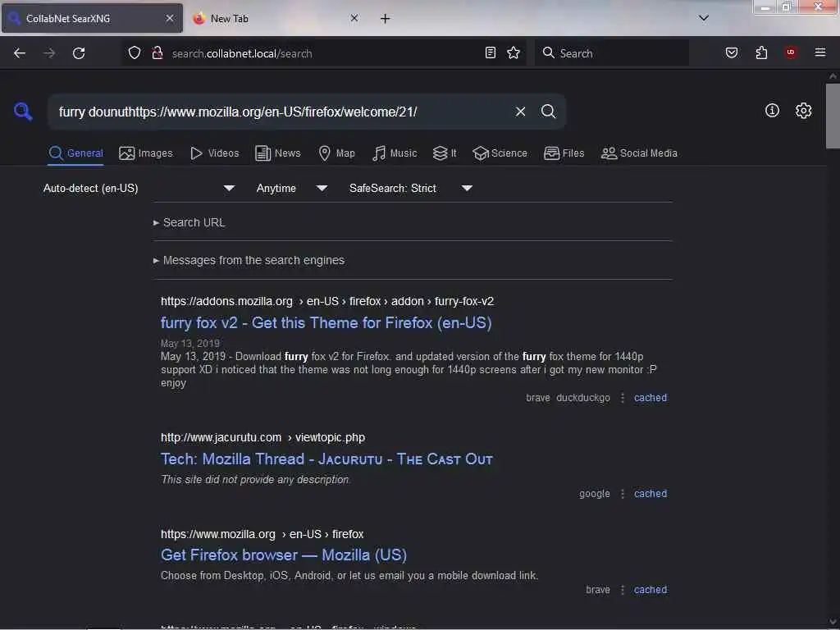The width and height of the screenshot is (840, 630).
Task: Click addons.mozilla.org result URL text
Action: click(x=327, y=301)
